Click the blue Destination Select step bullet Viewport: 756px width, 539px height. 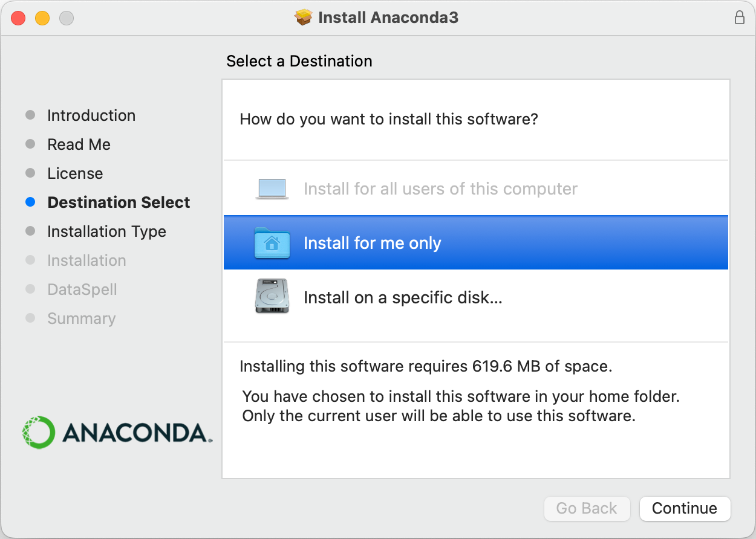pos(30,202)
